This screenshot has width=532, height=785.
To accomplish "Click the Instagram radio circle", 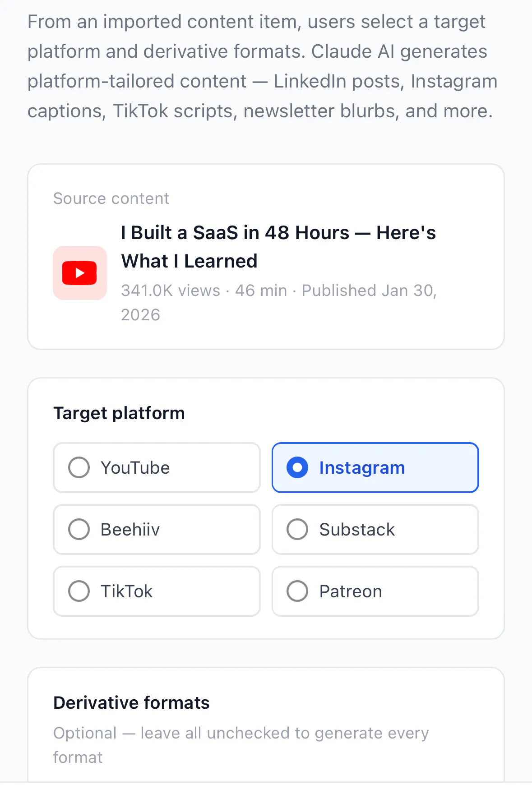I will tap(297, 467).
